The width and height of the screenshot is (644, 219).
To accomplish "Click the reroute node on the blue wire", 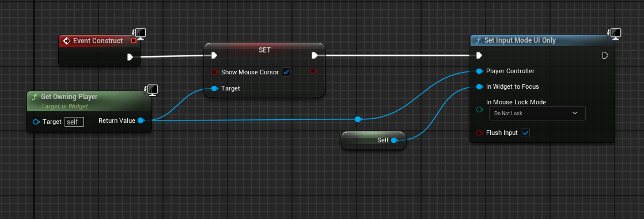I will [x=358, y=119].
